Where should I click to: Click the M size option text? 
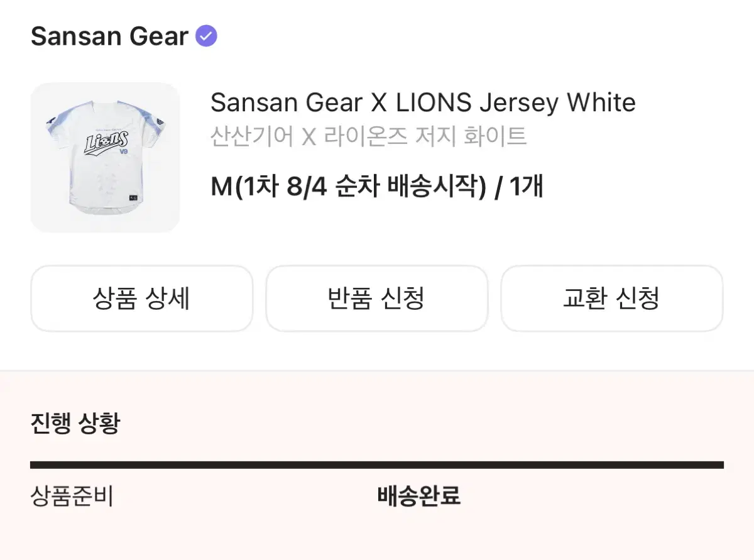click(221, 187)
